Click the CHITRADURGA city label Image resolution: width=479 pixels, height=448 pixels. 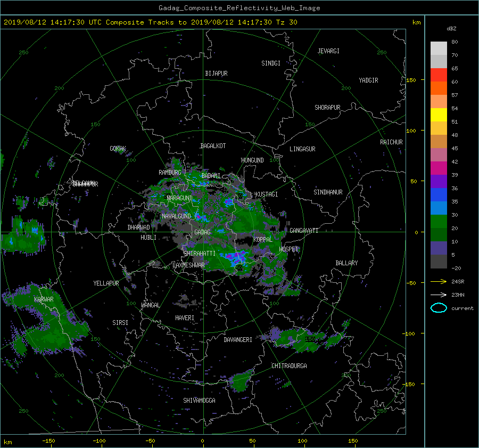click(x=289, y=366)
